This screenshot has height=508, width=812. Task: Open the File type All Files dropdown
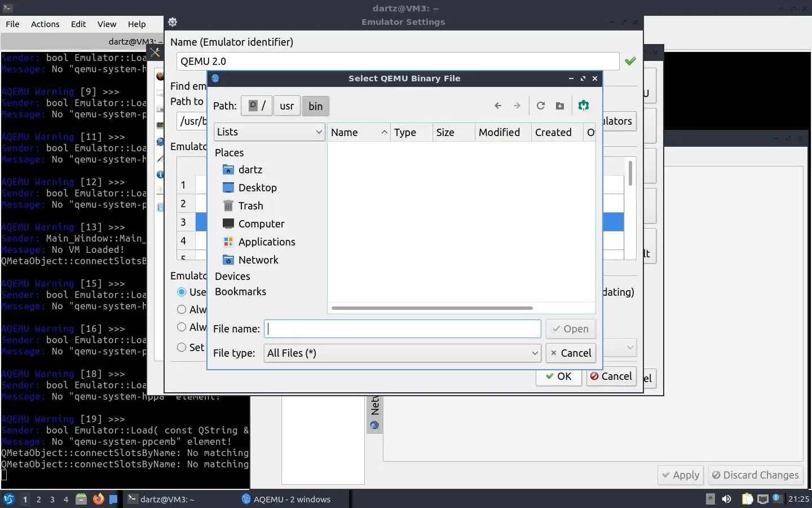pos(403,353)
